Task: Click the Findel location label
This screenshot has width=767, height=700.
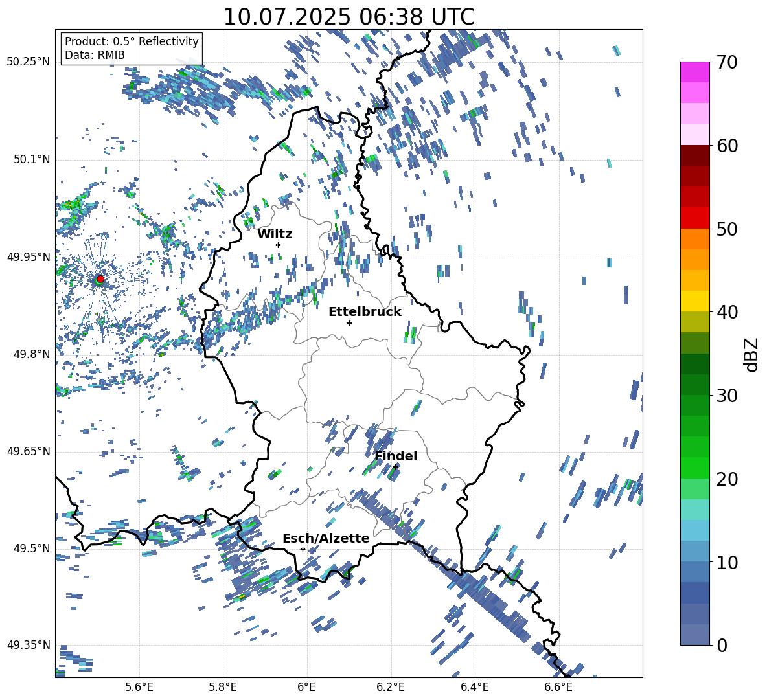Action: [x=396, y=456]
